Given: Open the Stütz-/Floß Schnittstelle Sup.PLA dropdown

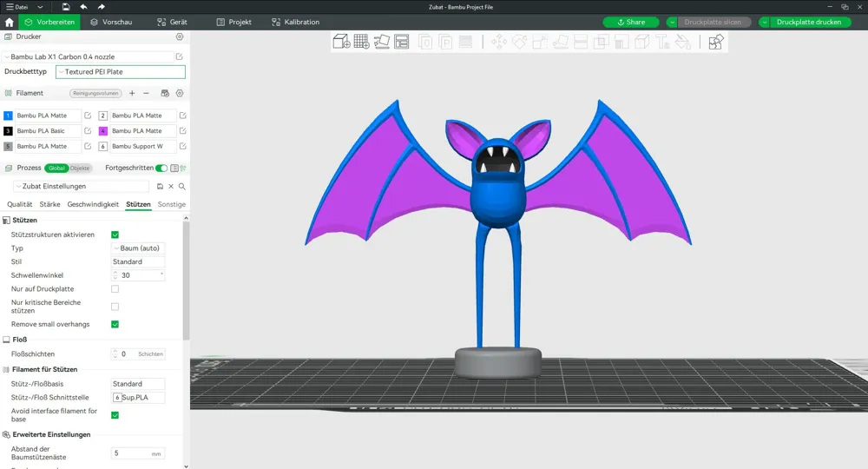Looking at the screenshot, I should pyautogui.click(x=138, y=397).
